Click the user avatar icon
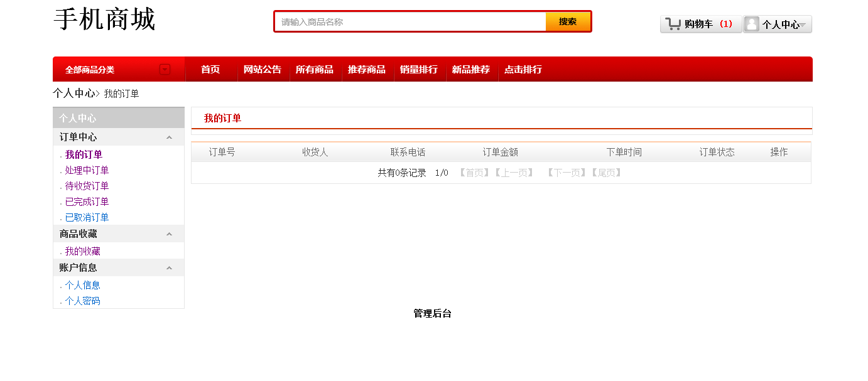This screenshot has height=381, width=868. click(x=752, y=24)
